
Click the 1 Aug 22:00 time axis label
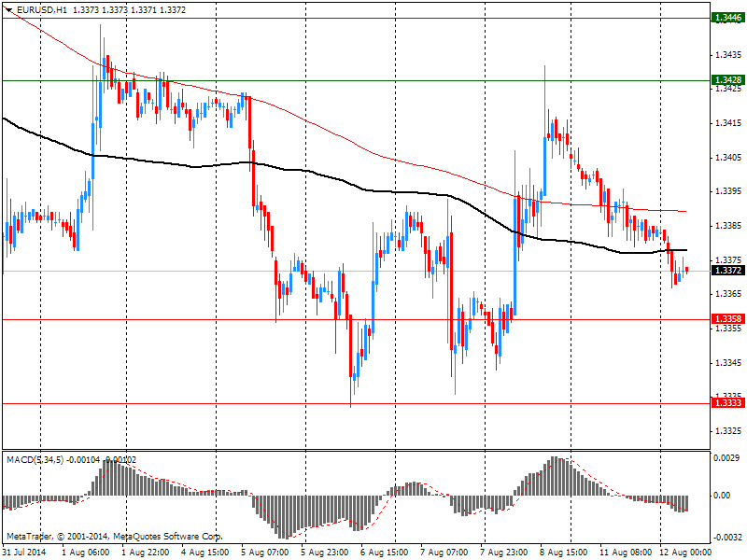[x=146, y=553]
